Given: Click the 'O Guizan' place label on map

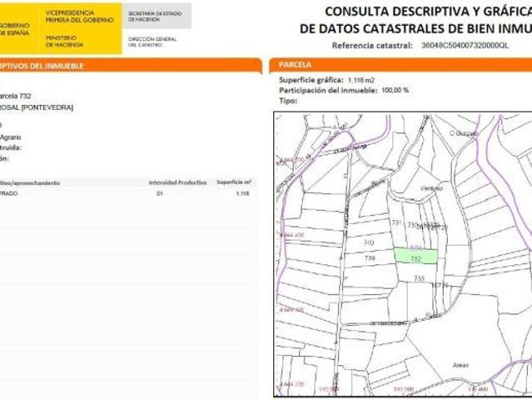Looking at the screenshot, I should pos(464,133).
